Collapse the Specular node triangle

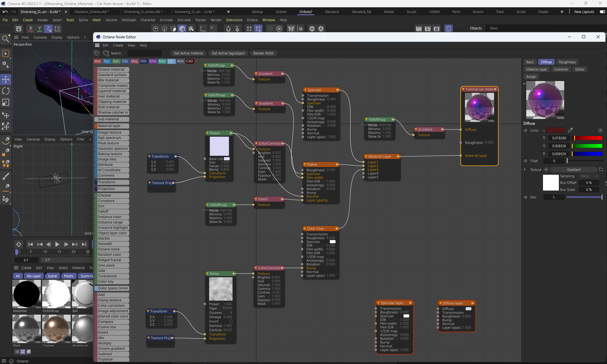305,90
